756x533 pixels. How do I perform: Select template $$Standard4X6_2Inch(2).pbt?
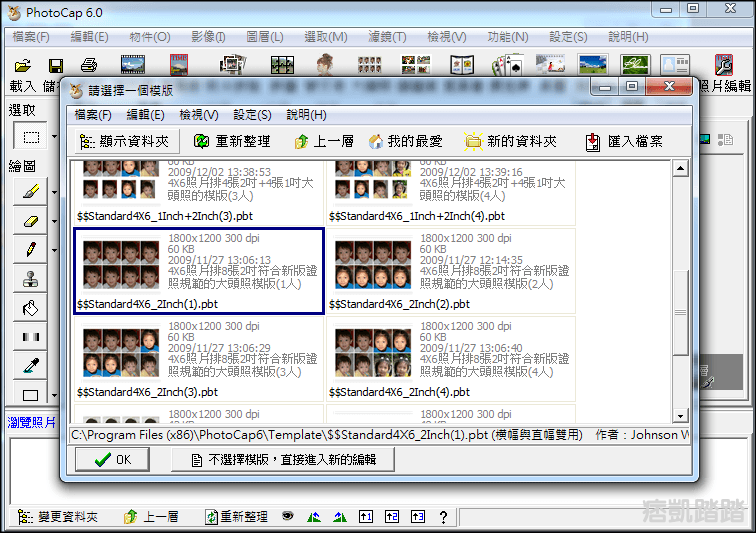point(451,272)
